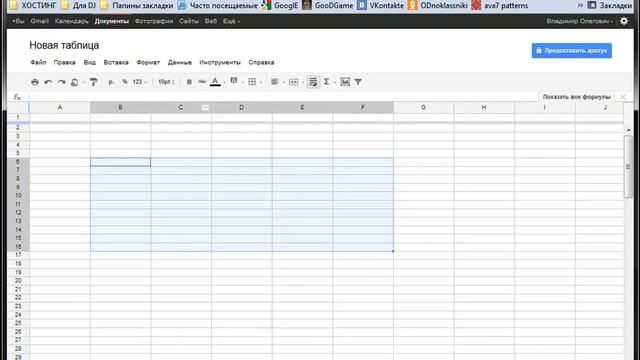
Task: Select the paint format tool
Action: click(93, 82)
